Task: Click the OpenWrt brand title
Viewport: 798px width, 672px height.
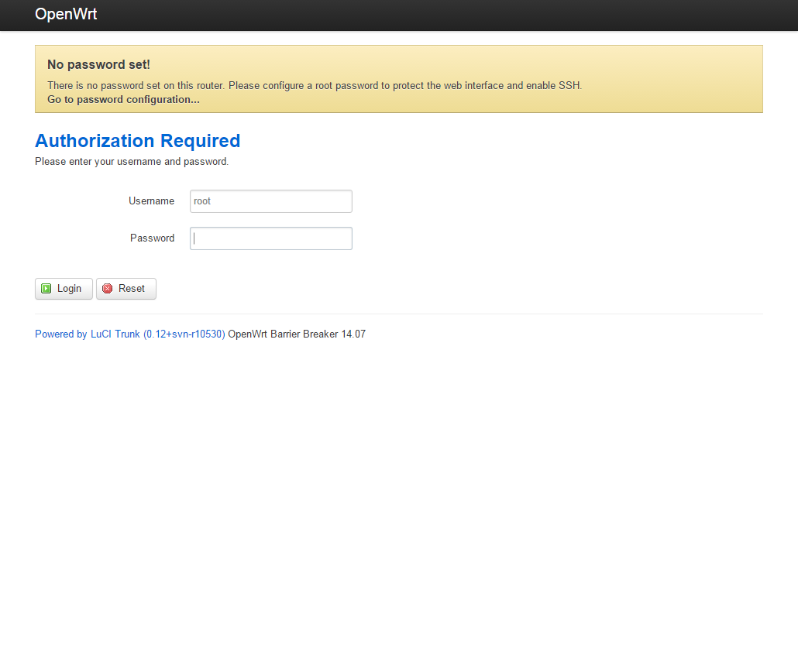Action: pos(66,14)
